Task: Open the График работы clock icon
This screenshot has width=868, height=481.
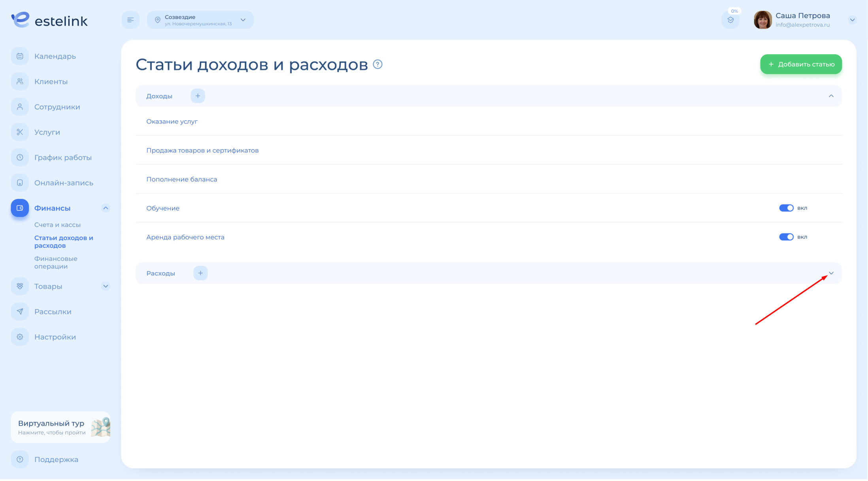Action: click(20, 157)
